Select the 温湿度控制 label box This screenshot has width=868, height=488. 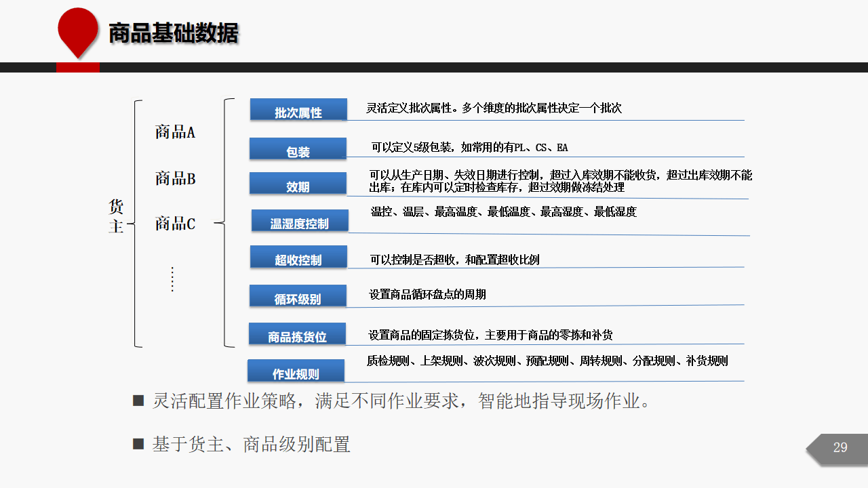300,221
